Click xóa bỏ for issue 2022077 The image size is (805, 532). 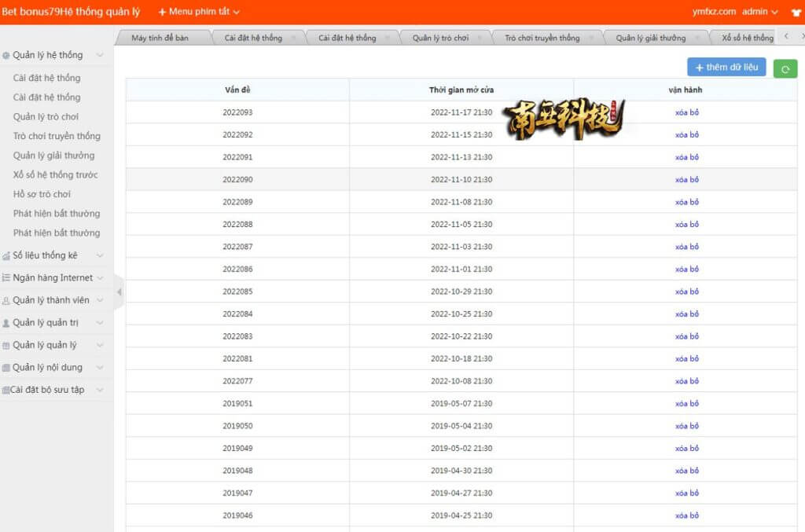[x=687, y=381]
